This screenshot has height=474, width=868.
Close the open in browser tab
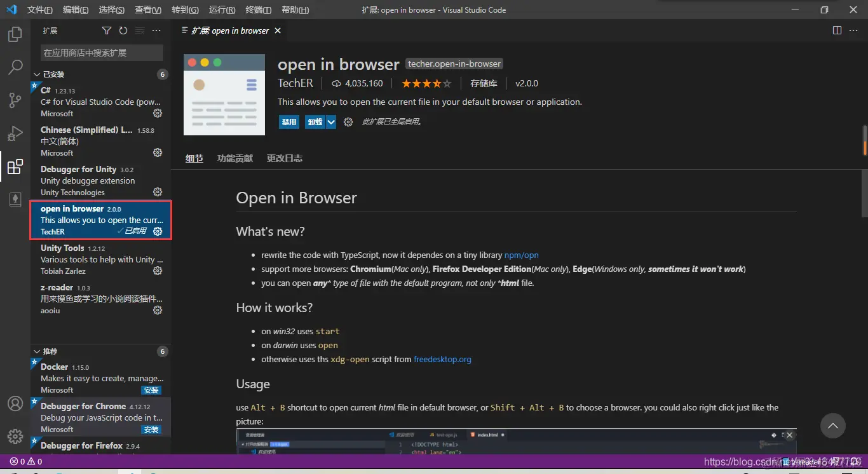pos(278,30)
